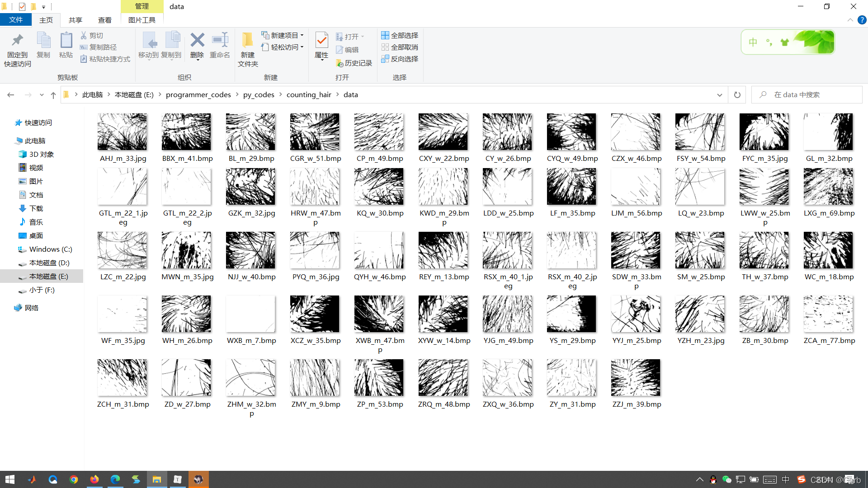Refresh the current folder view
868x488 pixels.
737,95
